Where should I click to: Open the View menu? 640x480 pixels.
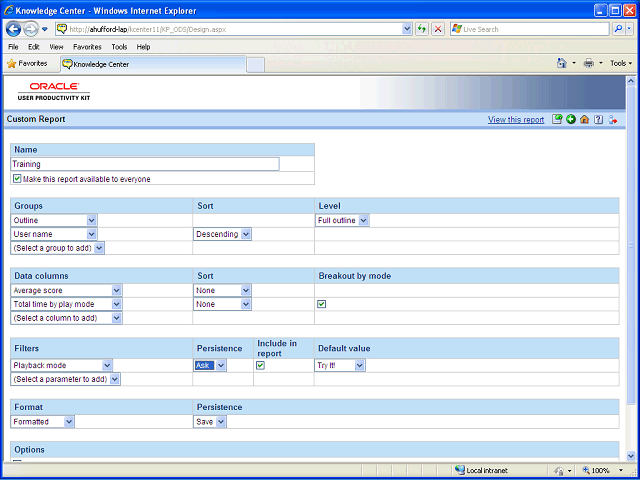coord(56,47)
